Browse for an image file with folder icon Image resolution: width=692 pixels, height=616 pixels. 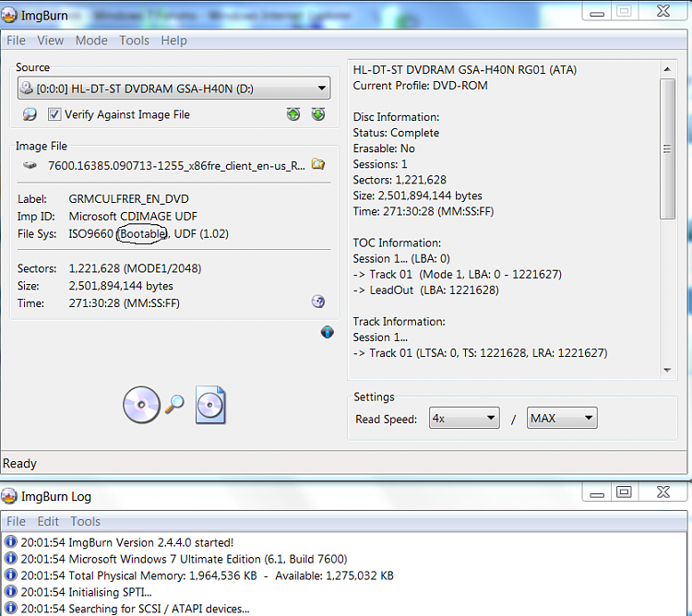pyautogui.click(x=318, y=164)
